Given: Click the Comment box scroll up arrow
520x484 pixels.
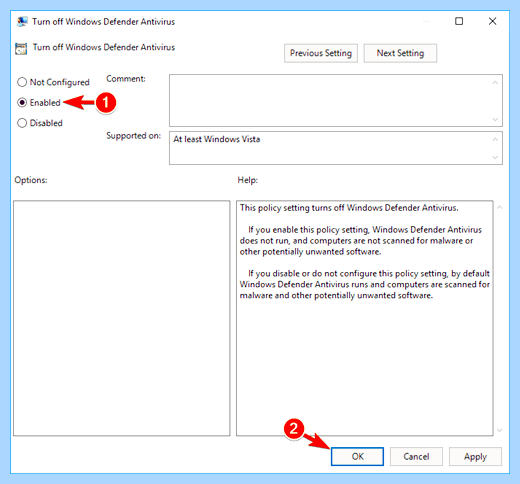Looking at the screenshot, I should point(495,82).
